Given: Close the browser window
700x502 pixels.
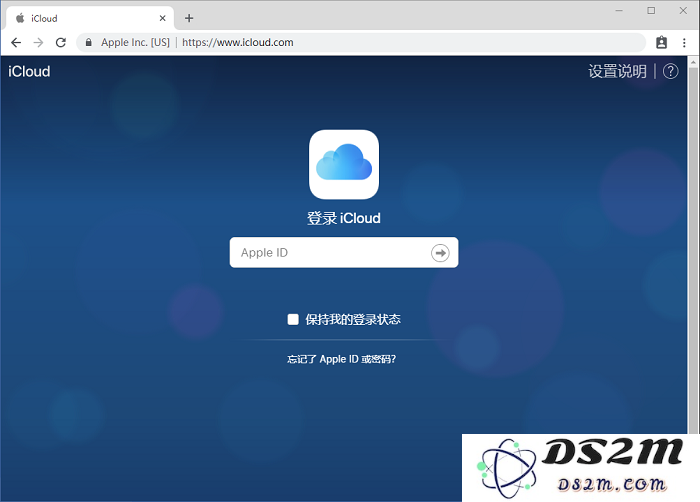Looking at the screenshot, I should pyautogui.click(x=683, y=11).
